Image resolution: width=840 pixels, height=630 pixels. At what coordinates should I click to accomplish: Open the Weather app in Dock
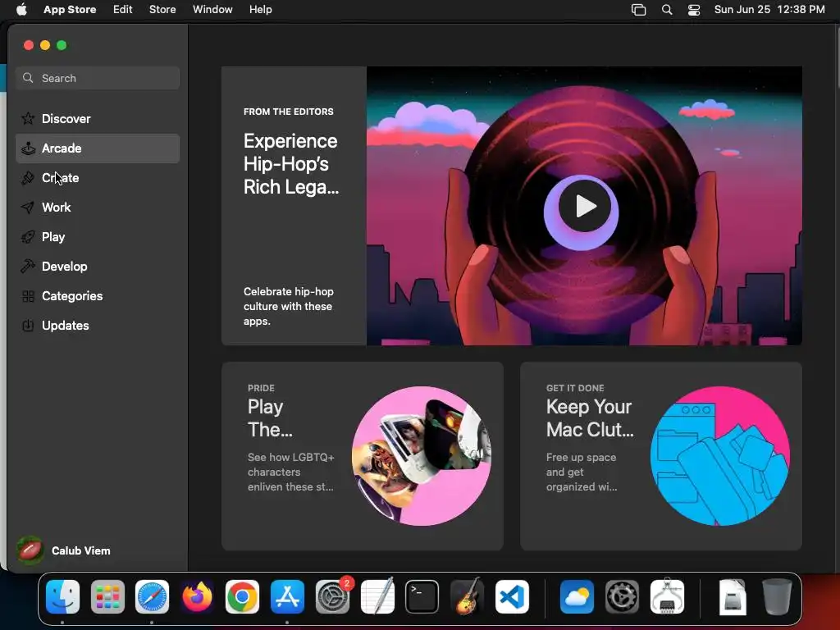coord(577,596)
